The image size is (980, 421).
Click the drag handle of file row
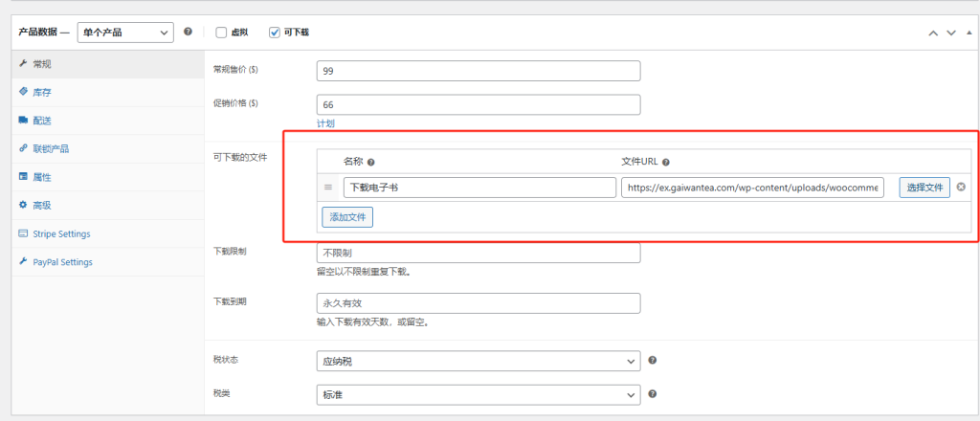tap(328, 188)
